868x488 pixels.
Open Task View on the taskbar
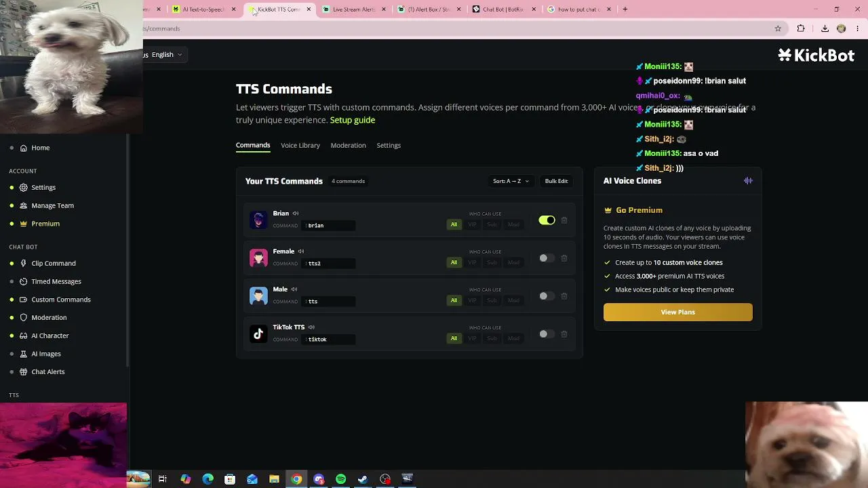(x=163, y=479)
